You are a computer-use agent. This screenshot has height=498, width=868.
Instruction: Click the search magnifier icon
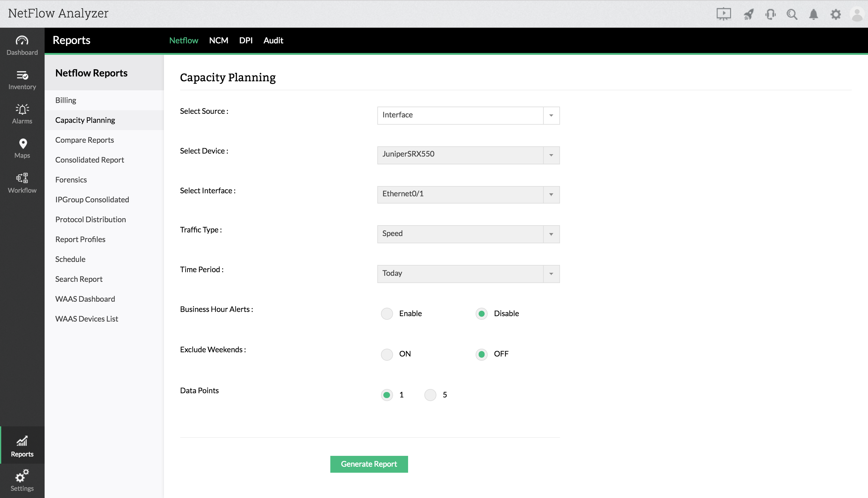792,14
